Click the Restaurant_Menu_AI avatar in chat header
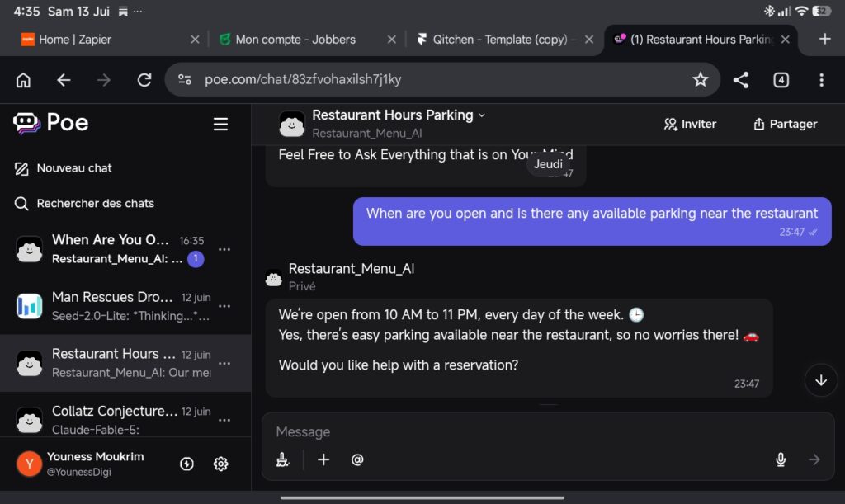Image resolution: width=845 pixels, height=504 pixels. (292, 124)
